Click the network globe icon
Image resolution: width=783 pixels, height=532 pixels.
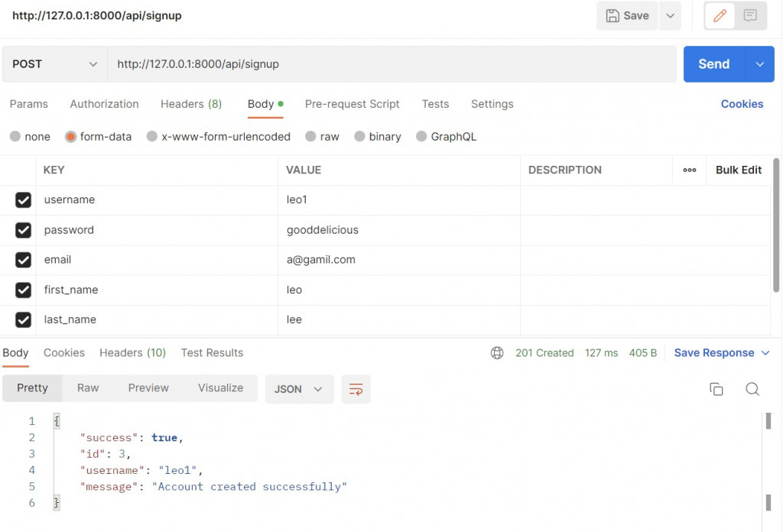coord(497,353)
